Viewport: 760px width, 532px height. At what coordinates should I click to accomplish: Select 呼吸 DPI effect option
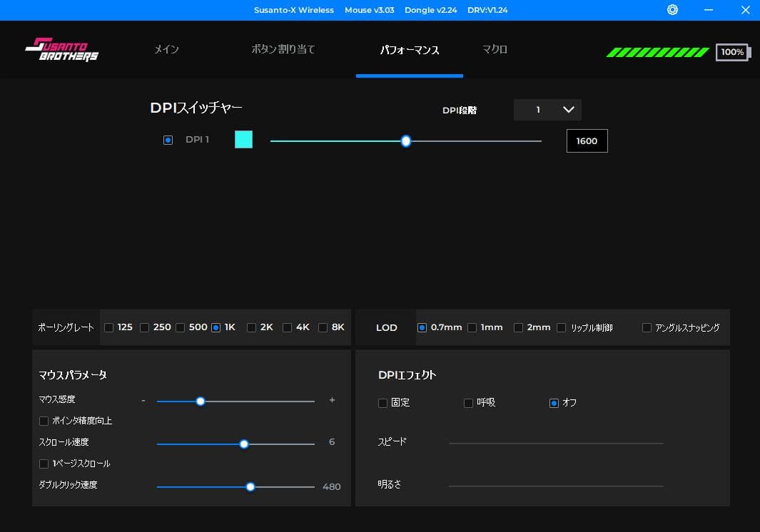[x=469, y=403]
